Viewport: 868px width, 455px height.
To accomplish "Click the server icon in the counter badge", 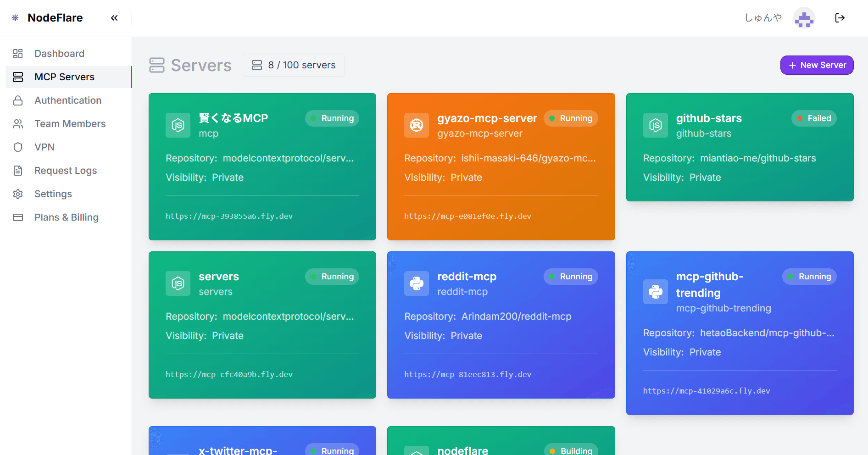I will pos(257,65).
